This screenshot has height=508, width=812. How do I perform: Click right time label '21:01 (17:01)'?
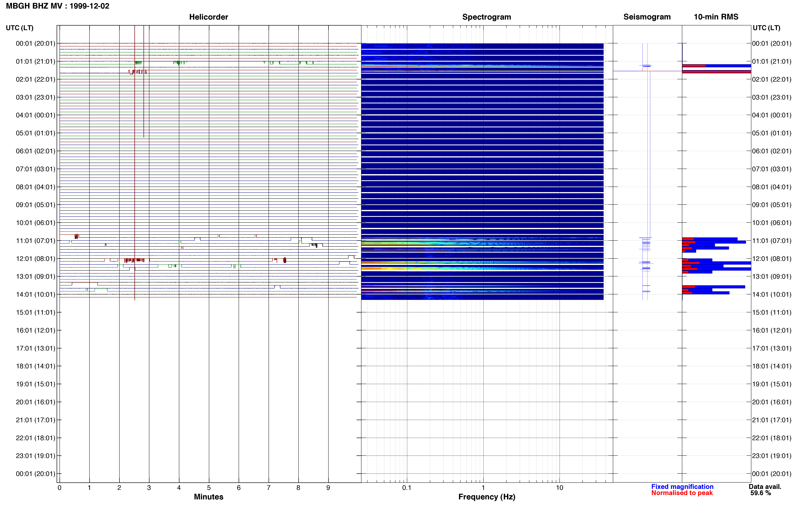point(772,420)
